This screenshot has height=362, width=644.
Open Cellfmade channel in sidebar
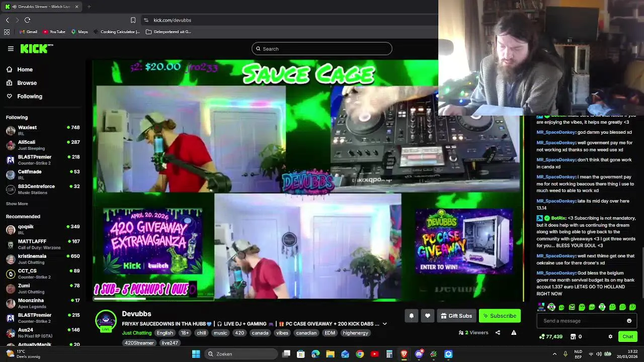(x=43, y=174)
